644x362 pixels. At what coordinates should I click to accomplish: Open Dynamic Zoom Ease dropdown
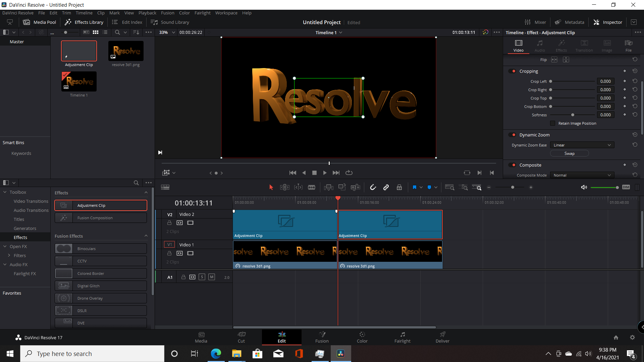582,145
